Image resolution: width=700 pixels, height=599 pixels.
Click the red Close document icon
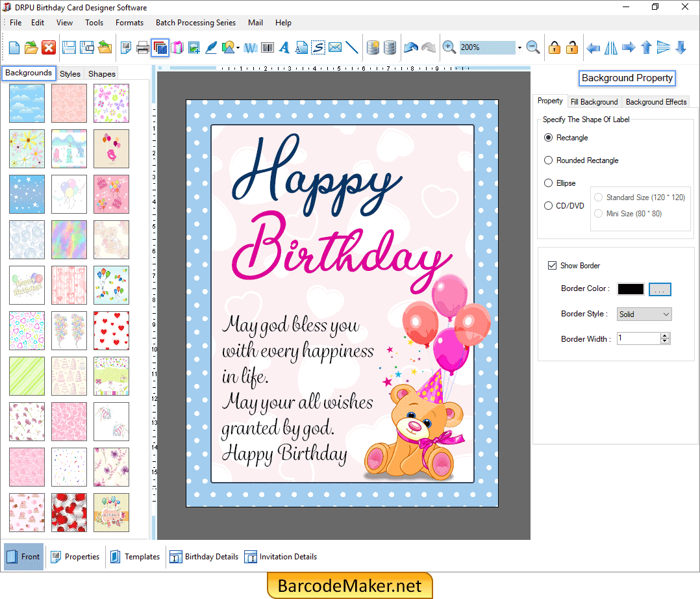(x=49, y=47)
